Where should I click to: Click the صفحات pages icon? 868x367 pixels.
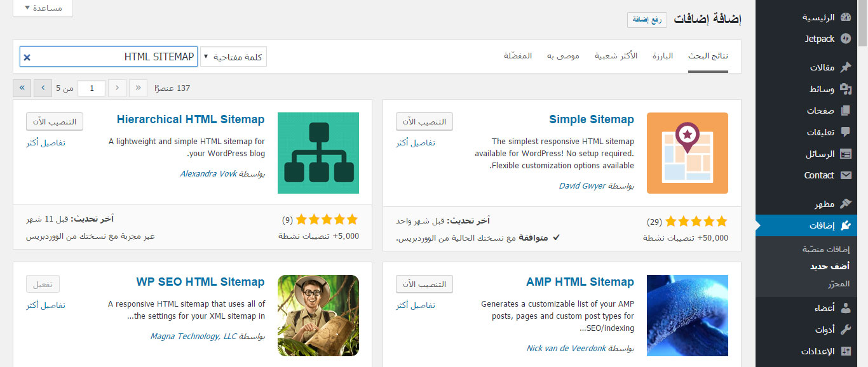pyautogui.click(x=845, y=110)
